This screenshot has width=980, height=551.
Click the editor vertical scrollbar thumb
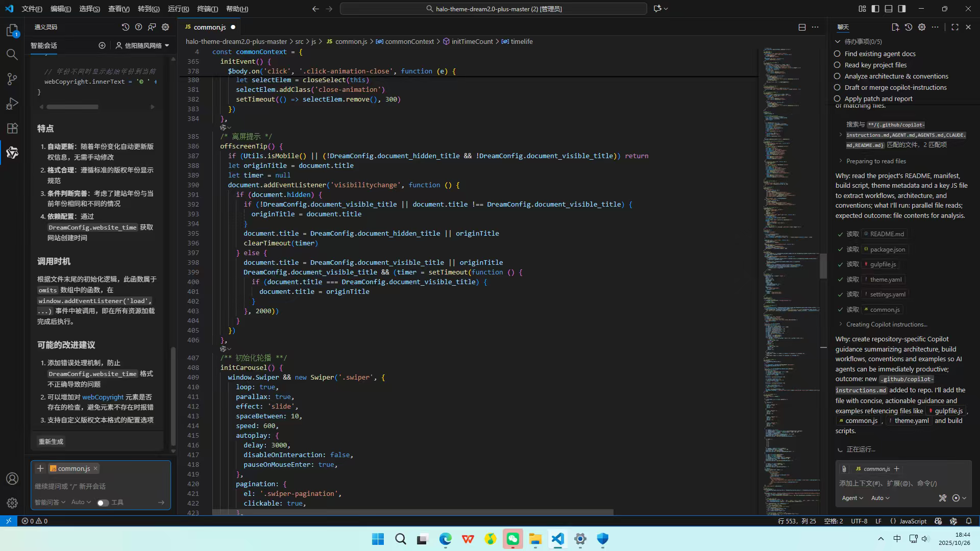823,265
